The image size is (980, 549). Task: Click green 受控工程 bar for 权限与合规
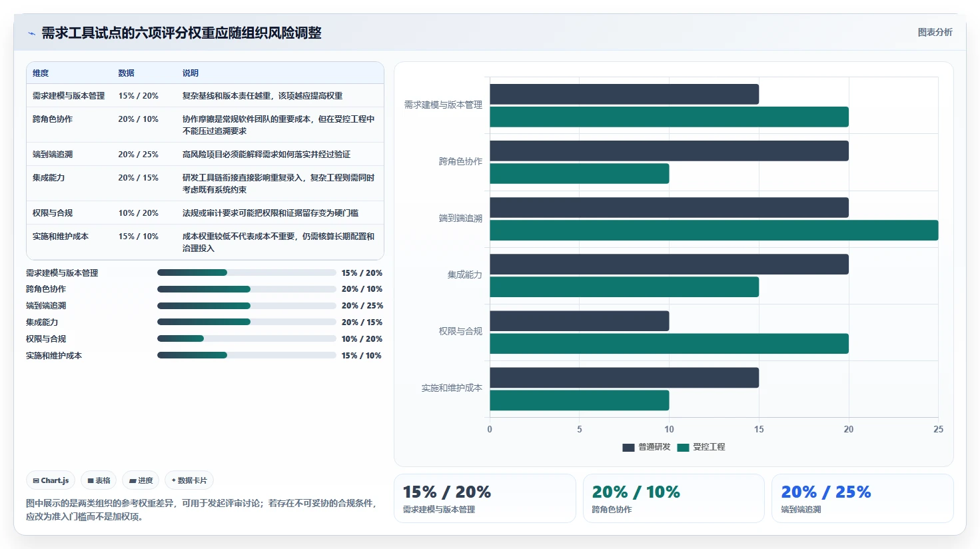(x=669, y=343)
